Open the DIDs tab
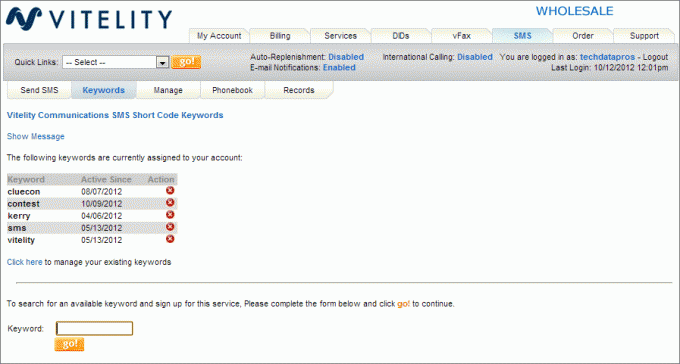The image size is (680, 364). coord(401,36)
